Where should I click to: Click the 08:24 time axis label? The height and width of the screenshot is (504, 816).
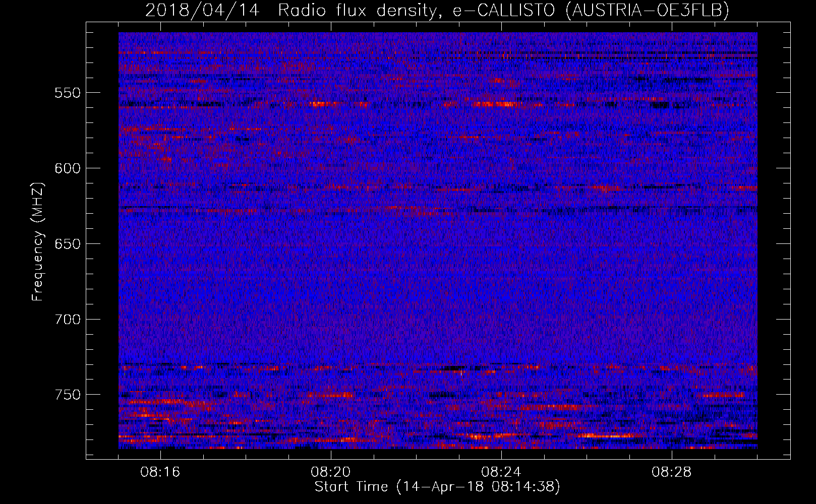pyautogui.click(x=501, y=472)
